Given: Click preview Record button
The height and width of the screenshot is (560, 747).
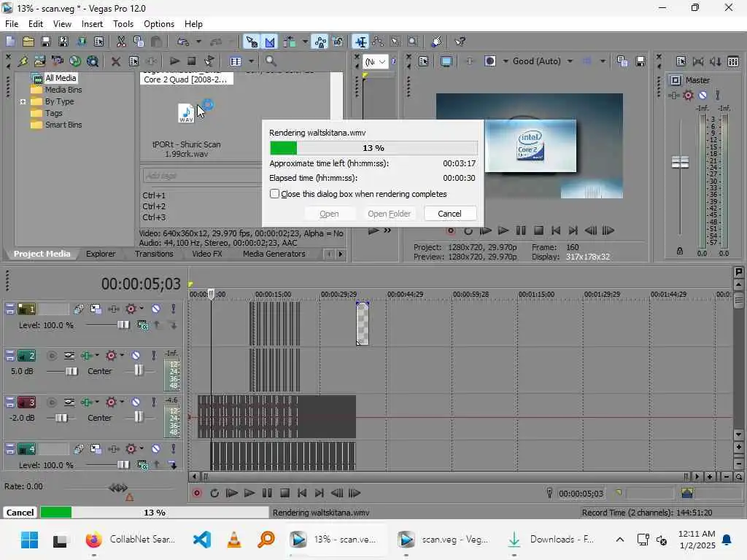Looking at the screenshot, I should click(x=451, y=230).
